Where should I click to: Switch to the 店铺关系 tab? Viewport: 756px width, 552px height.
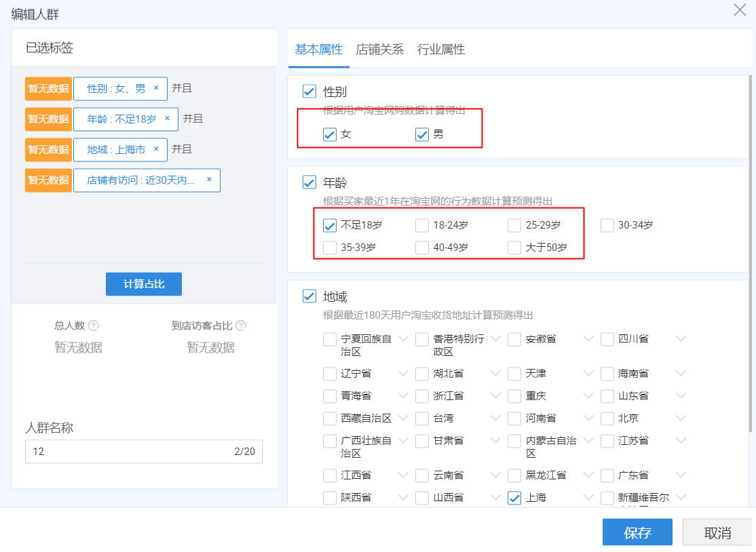[379, 50]
